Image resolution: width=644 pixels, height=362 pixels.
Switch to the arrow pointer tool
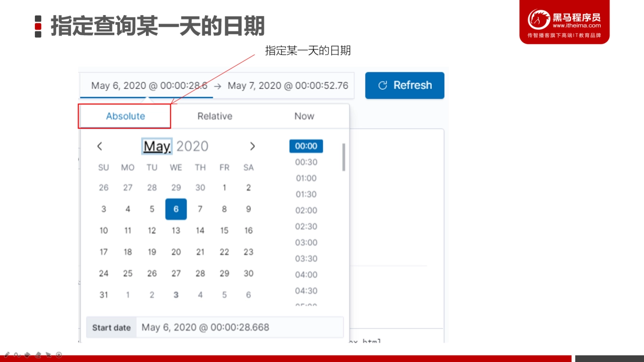(x=48, y=355)
